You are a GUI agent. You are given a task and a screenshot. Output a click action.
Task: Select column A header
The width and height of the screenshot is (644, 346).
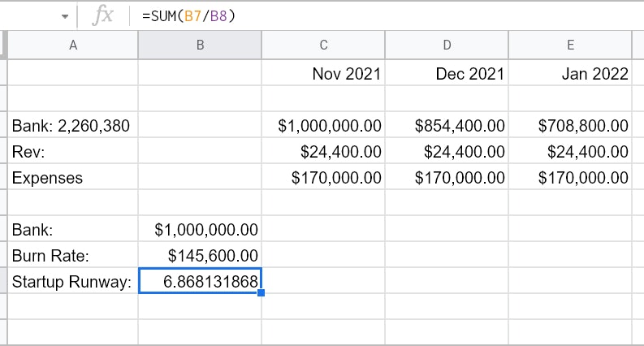coord(73,45)
